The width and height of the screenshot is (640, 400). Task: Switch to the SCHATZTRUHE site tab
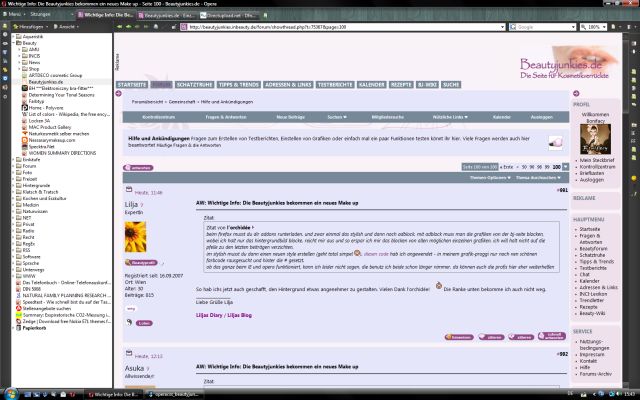tap(194, 85)
